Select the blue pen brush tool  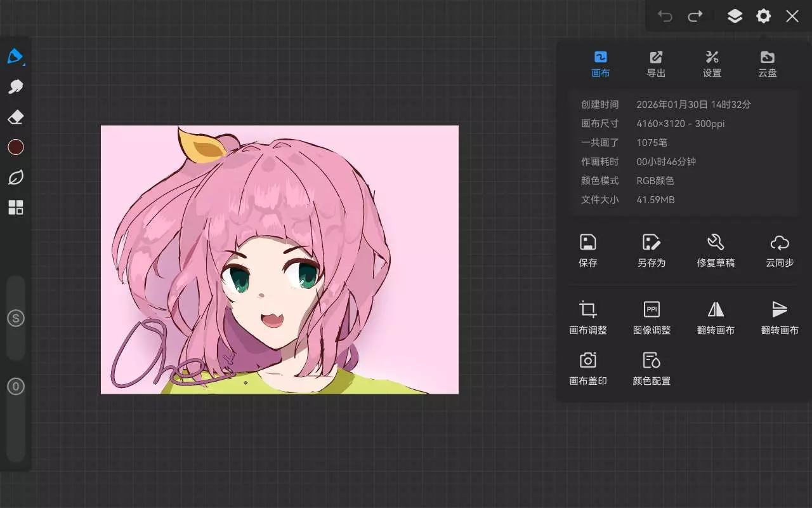16,57
